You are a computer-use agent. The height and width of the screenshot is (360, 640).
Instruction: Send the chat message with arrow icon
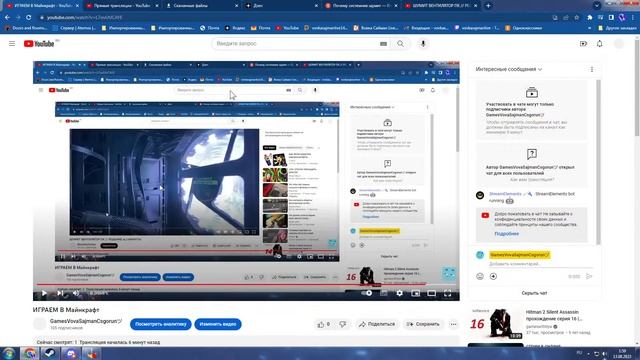coord(589,276)
